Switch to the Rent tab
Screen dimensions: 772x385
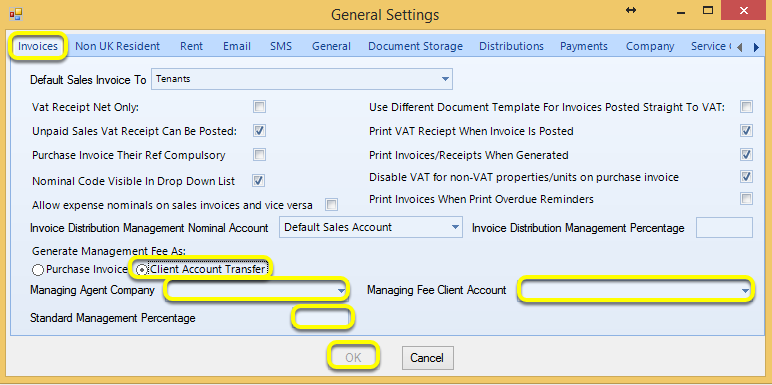tap(192, 46)
